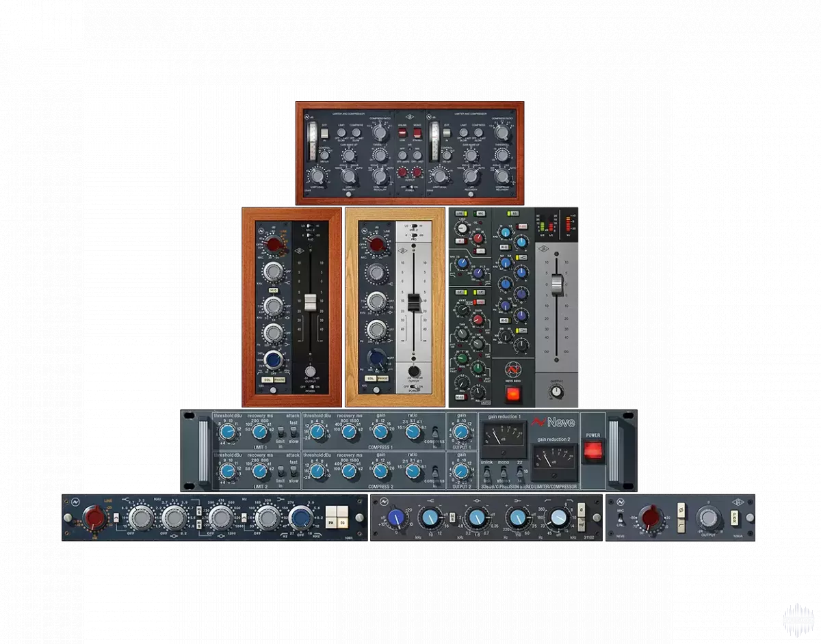Toggle the POWER switch on the top wooden compressor
Screen dimensions: 821x644
click(x=410, y=187)
